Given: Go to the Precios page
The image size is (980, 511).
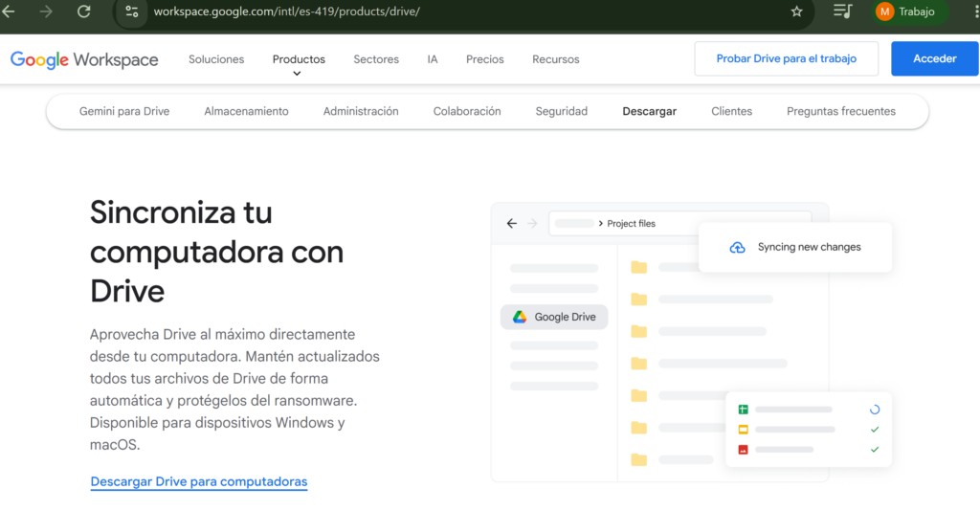Looking at the screenshot, I should click(x=485, y=59).
